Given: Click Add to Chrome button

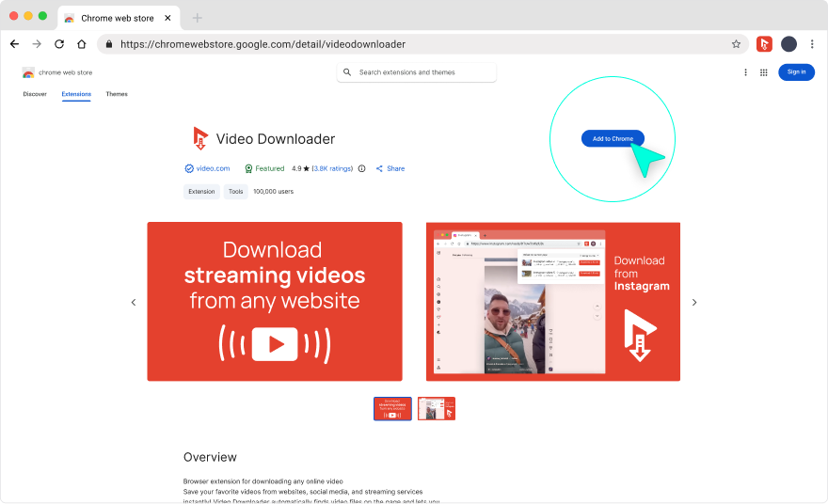Looking at the screenshot, I should (613, 139).
